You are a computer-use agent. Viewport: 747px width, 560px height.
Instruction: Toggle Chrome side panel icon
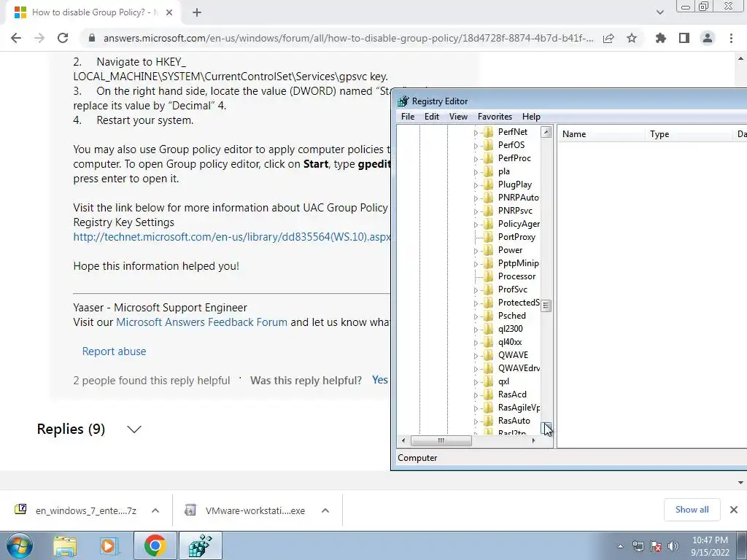(x=684, y=38)
